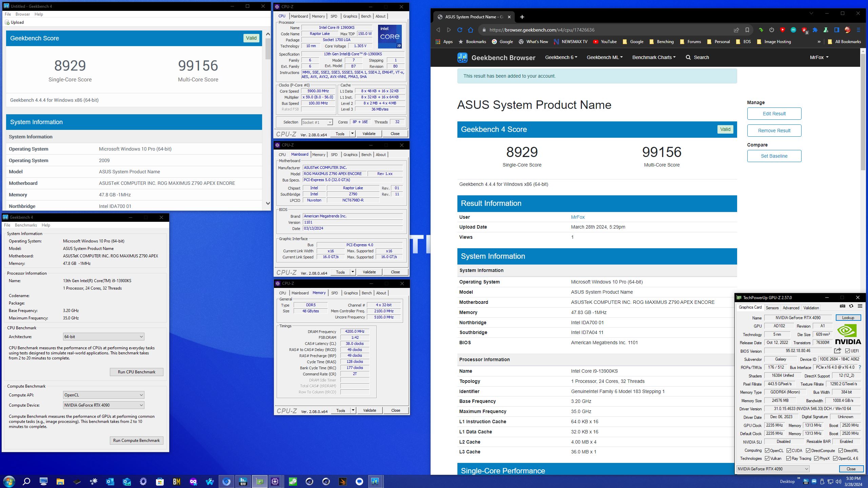Switch to SPD tab in top CPU-Z window
Image resolution: width=868 pixels, height=488 pixels.
click(334, 16)
